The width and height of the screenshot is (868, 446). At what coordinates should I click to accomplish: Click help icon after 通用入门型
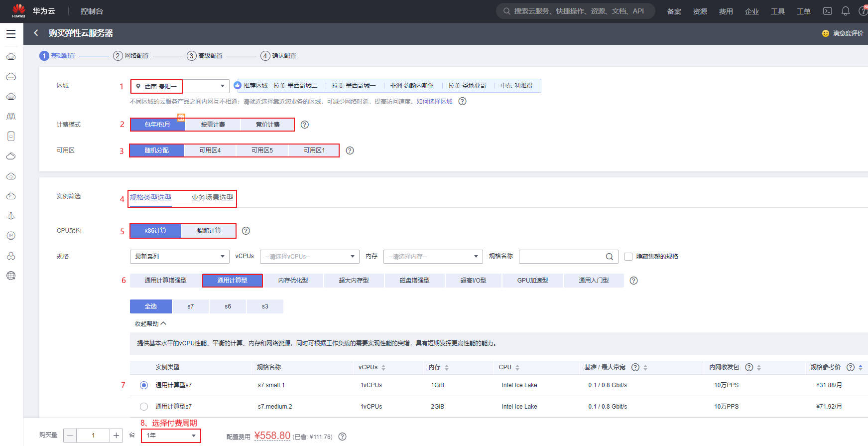click(633, 281)
